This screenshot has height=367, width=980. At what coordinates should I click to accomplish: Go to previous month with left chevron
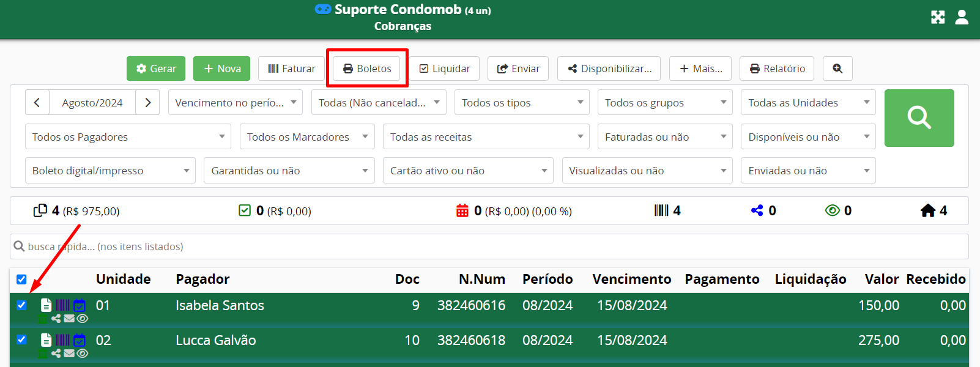[x=37, y=103]
